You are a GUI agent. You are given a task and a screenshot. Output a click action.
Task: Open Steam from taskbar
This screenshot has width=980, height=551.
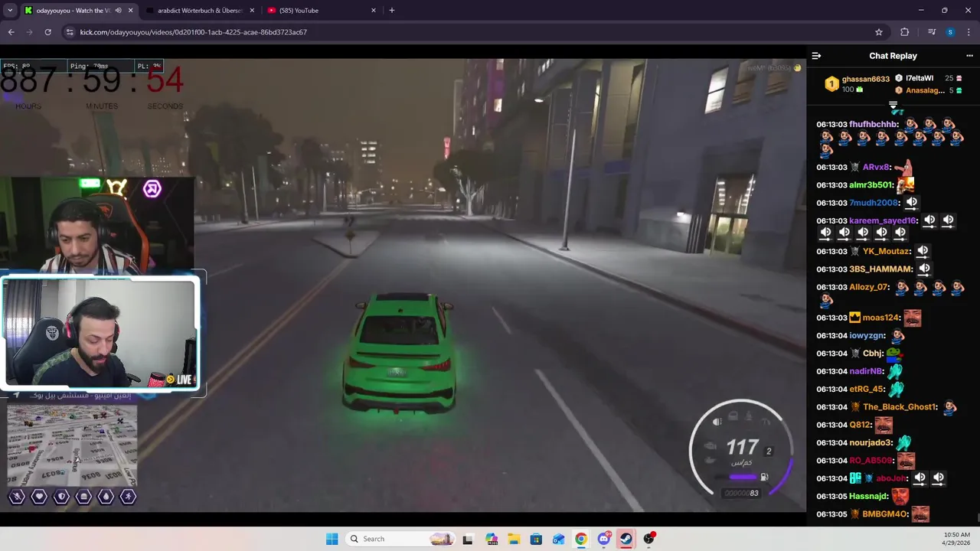click(626, 539)
